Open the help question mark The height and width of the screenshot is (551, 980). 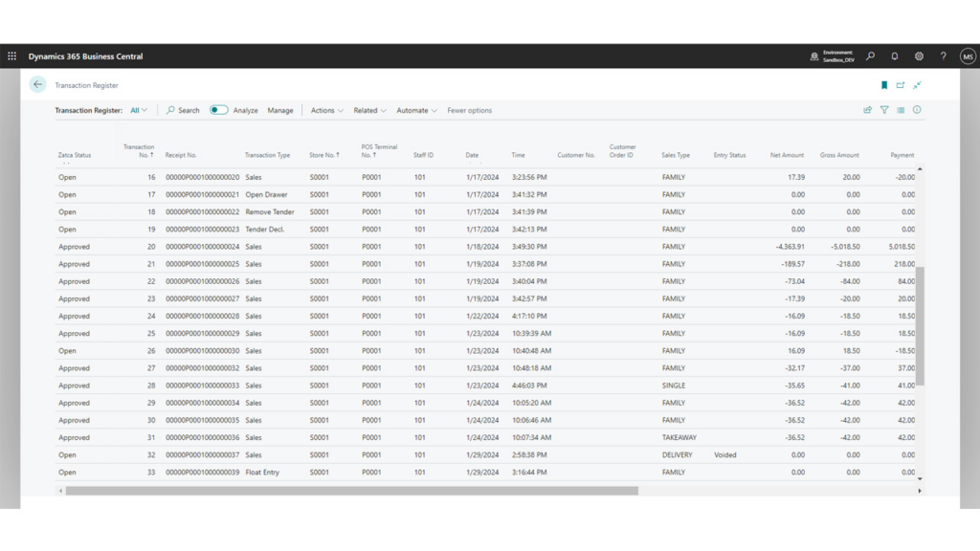coord(943,56)
